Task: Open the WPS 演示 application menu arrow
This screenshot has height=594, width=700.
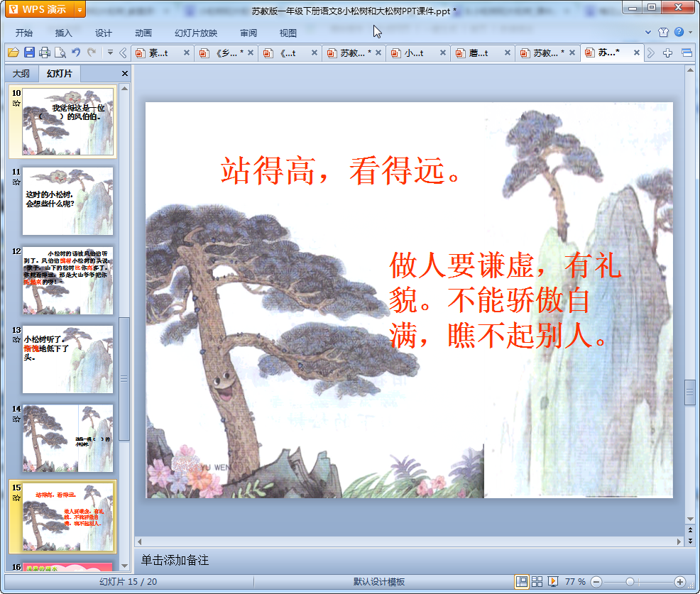Action: coord(80,9)
